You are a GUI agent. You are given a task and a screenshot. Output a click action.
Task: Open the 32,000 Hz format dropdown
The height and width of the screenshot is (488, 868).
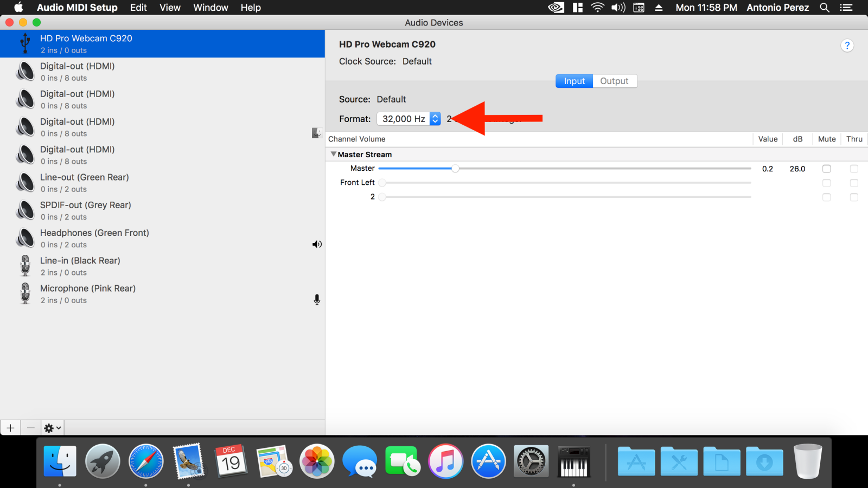click(409, 119)
